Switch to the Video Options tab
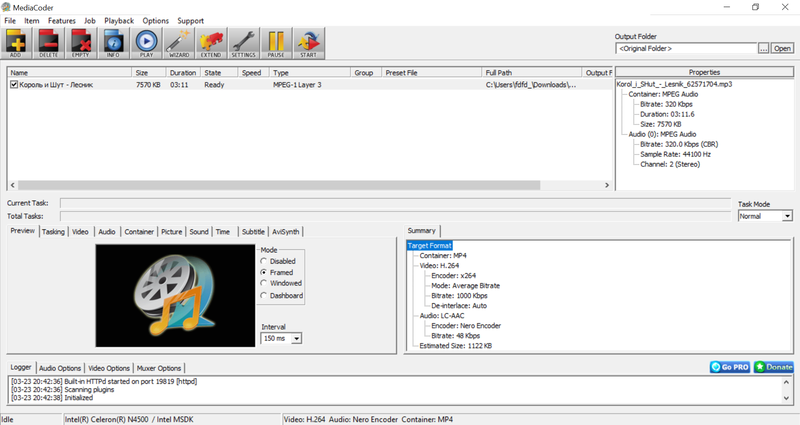 coord(109,368)
